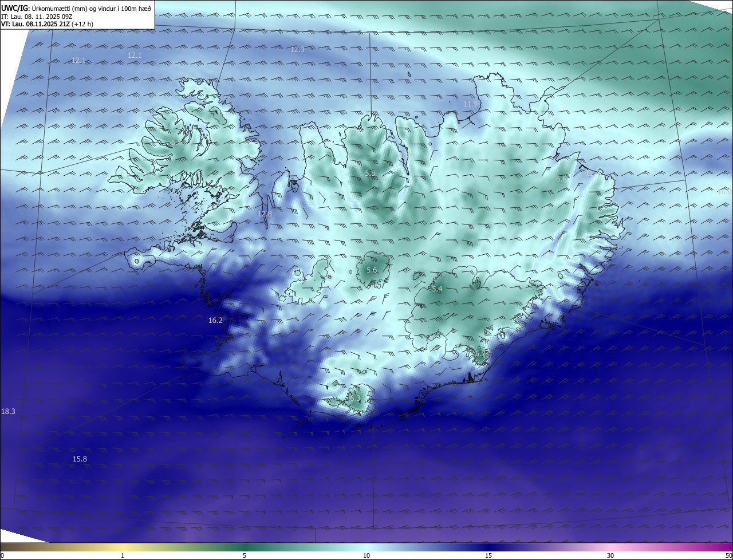Click the '10' tick on the colour scale
Screen dimensions: 733x560
pyautogui.click(x=366, y=555)
